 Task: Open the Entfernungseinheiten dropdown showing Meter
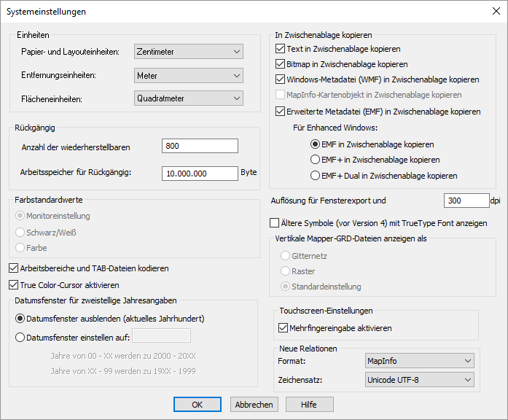(x=189, y=76)
